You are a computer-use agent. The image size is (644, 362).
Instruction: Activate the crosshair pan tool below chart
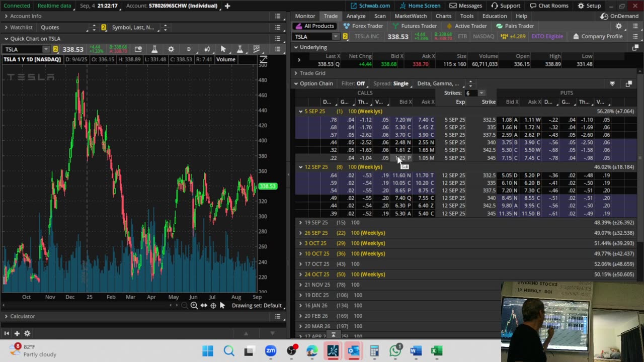point(213,305)
